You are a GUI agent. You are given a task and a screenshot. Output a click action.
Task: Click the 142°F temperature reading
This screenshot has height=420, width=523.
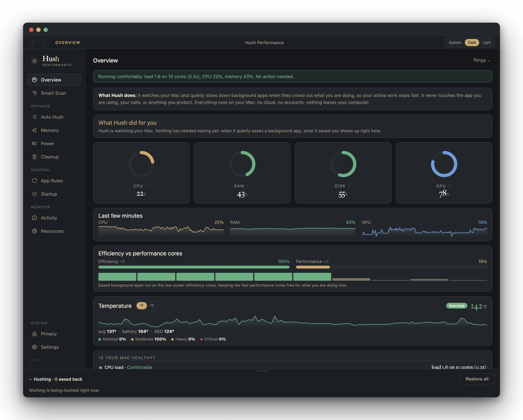pyautogui.click(x=479, y=307)
